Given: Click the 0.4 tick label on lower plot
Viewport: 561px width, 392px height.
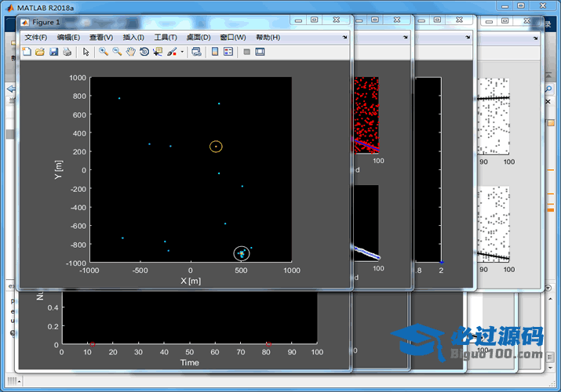Looking at the screenshot, I should coord(53,307).
